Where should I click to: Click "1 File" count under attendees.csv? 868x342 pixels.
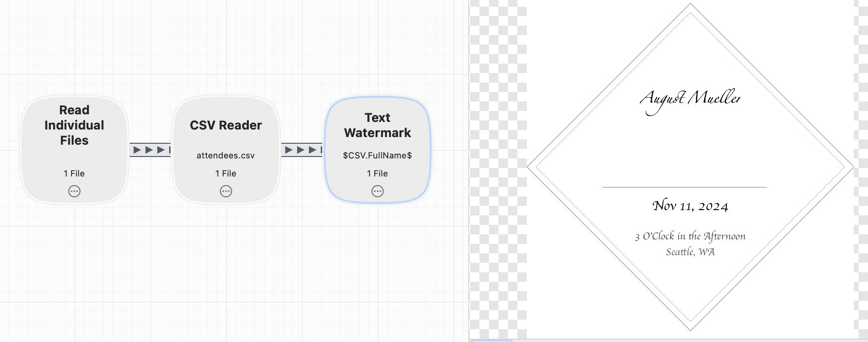tap(226, 174)
